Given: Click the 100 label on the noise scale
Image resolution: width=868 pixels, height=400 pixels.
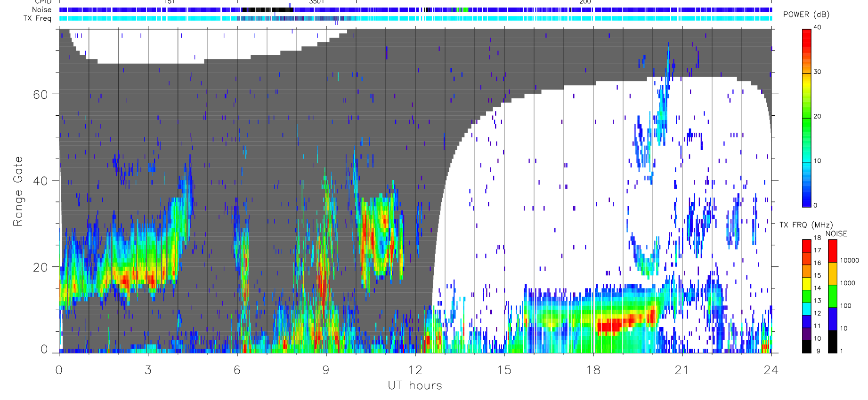Looking at the screenshot, I should 846,305.
